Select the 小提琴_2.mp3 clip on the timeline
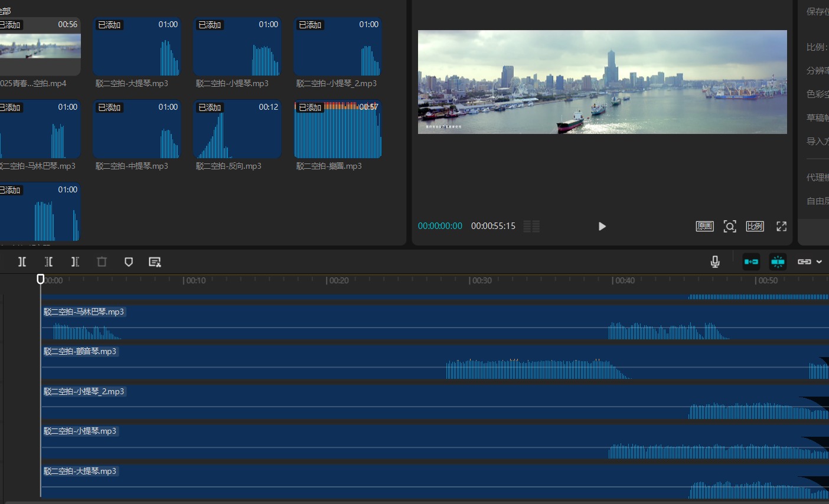 [x=435, y=402]
